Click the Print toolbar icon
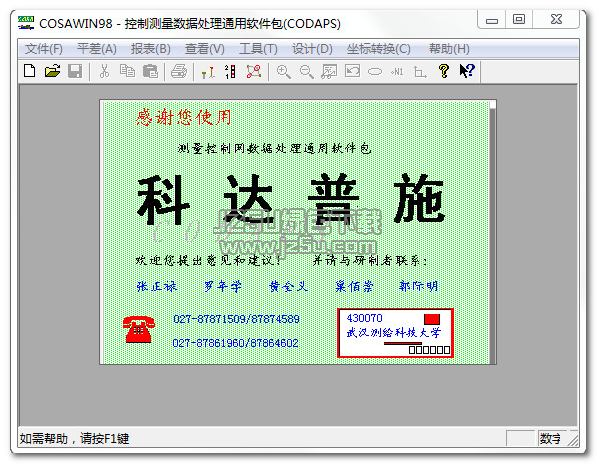Screen dimensions: 597x464 [x=179, y=71]
